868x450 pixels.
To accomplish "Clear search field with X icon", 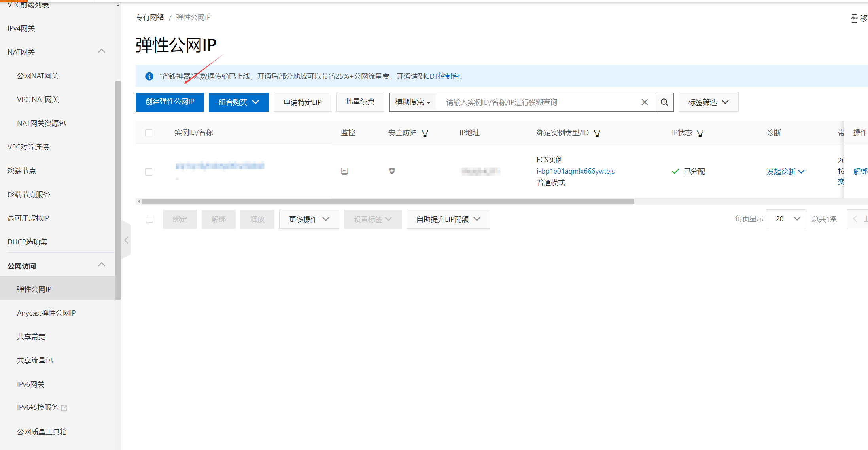I will point(645,102).
